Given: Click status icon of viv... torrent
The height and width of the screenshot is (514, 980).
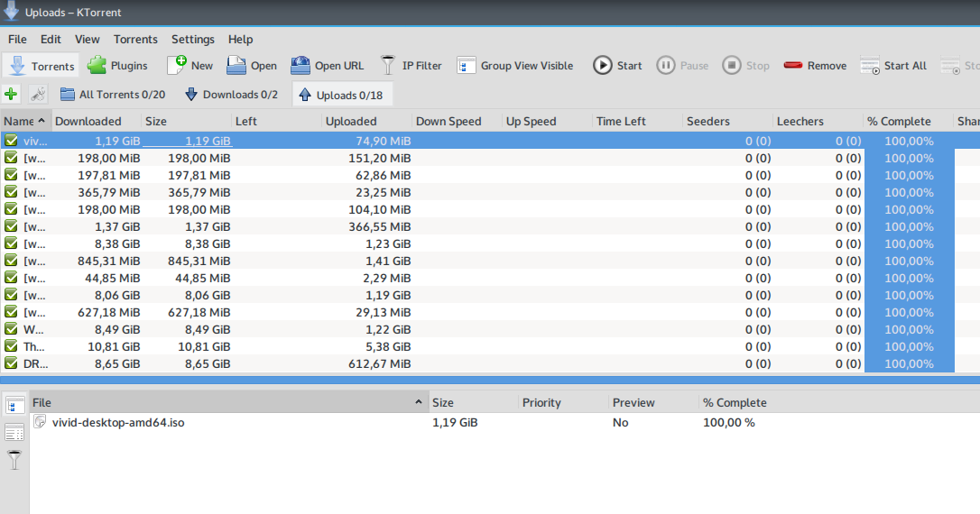Looking at the screenshot, I should pyautogui.click(x=11, y=141).
